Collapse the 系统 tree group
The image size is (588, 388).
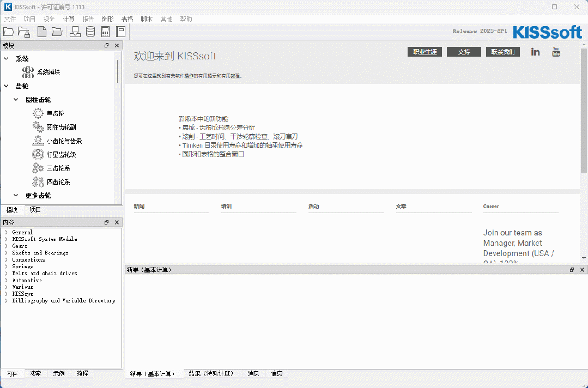7,58
